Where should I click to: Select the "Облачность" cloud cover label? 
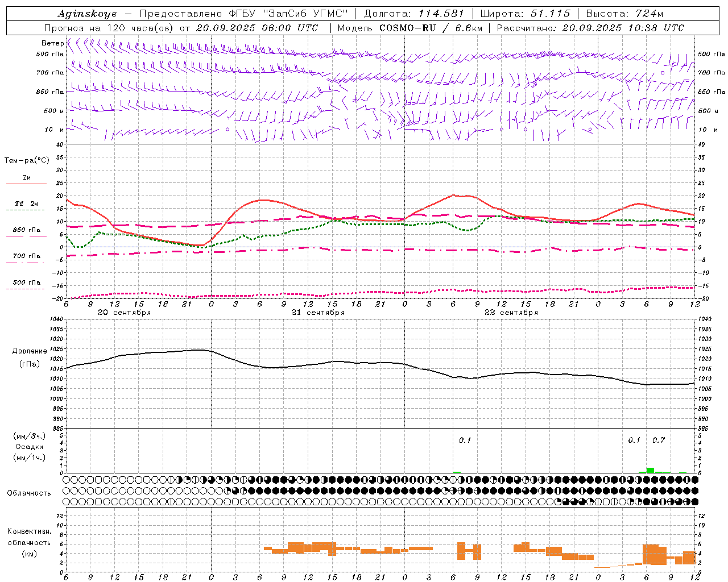(29, 493)
